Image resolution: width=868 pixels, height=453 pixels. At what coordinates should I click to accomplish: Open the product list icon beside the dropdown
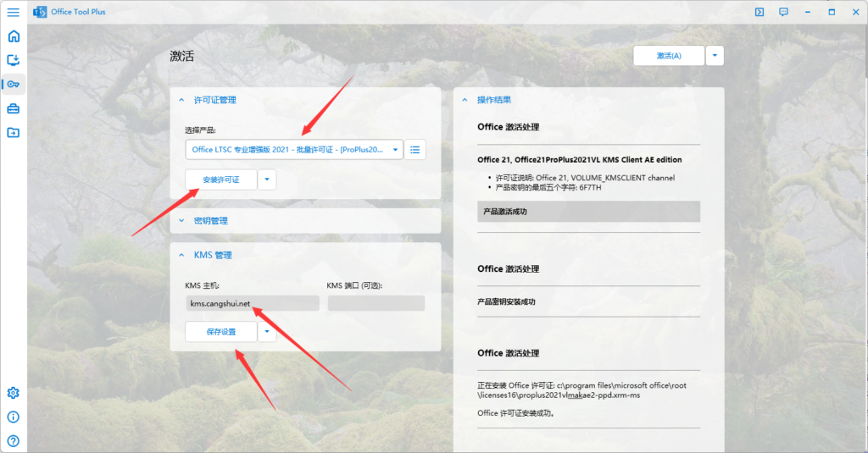pos(415,149)
